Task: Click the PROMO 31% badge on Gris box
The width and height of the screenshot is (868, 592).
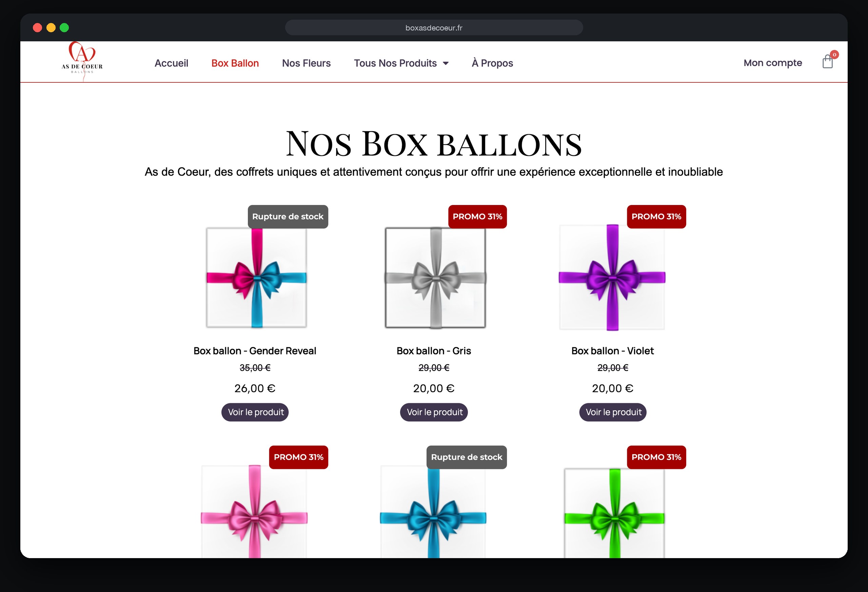Action: coord(478,217)
